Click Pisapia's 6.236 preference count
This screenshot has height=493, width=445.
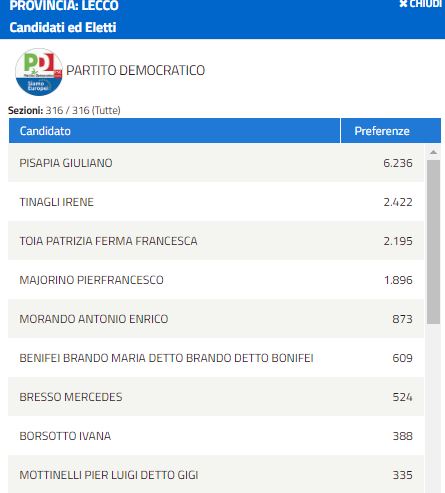pyautogui.click(x=398, y=163)
